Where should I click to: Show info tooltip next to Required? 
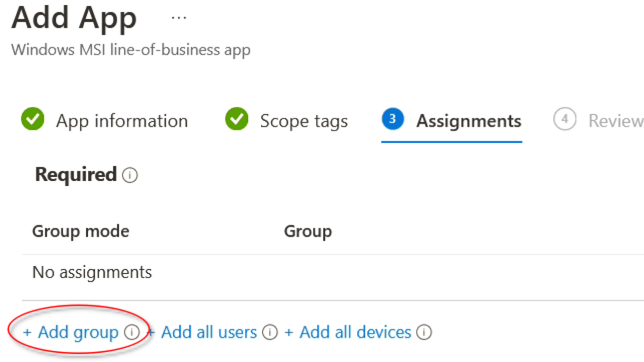(130, 175)
